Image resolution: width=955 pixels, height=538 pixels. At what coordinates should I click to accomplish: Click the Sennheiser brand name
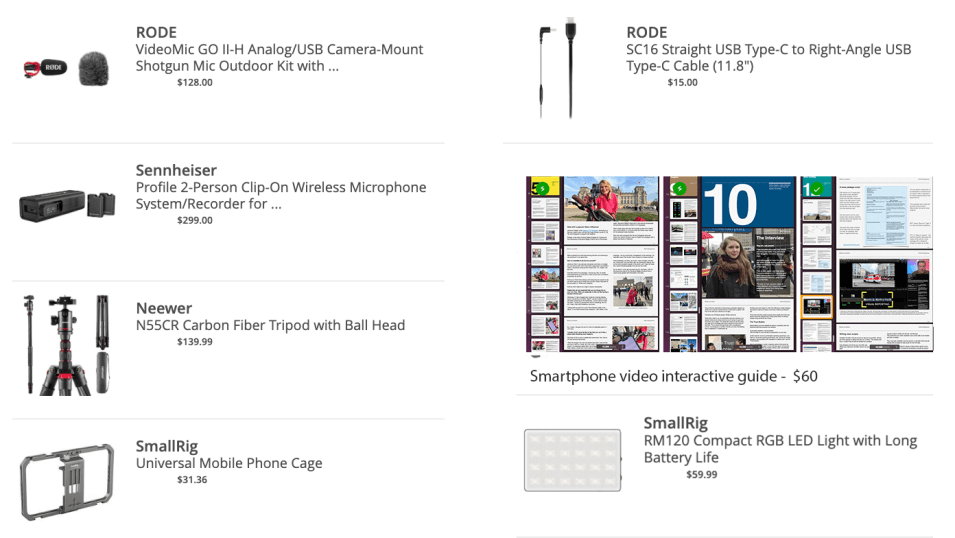(176, 170)
